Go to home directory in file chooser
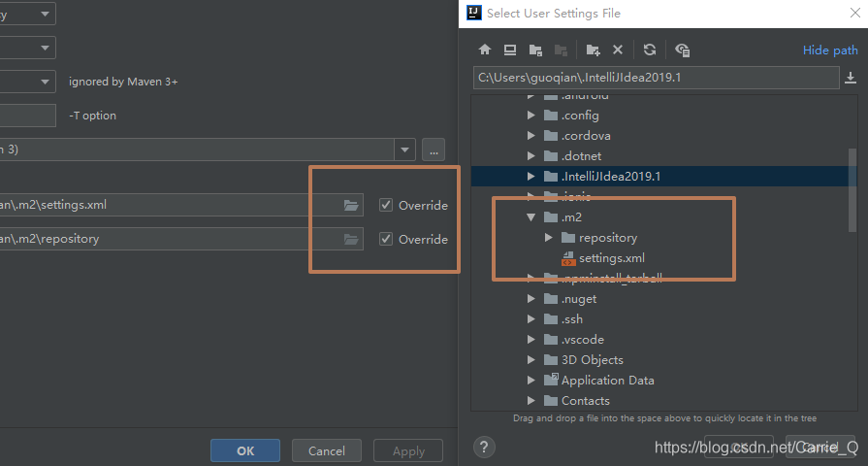868x466 pixels. click(x=485, y=50)
